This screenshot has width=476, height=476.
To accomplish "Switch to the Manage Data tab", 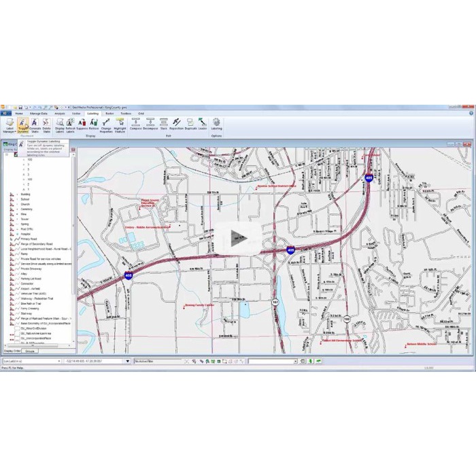I will pos(39,114).
